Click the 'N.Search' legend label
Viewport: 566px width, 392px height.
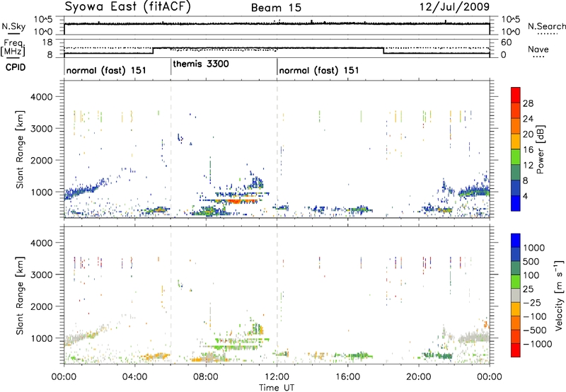(x=546, y=26)
